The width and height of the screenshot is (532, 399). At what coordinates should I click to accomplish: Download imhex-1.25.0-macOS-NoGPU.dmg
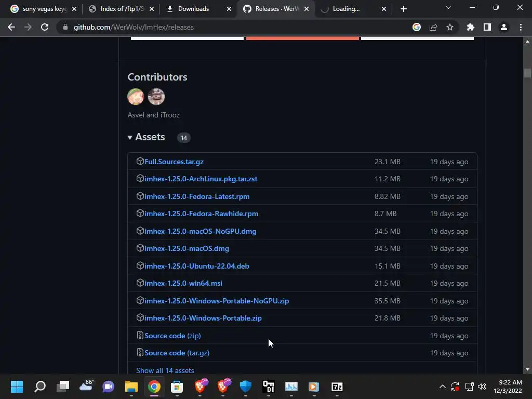coord(200,231)
